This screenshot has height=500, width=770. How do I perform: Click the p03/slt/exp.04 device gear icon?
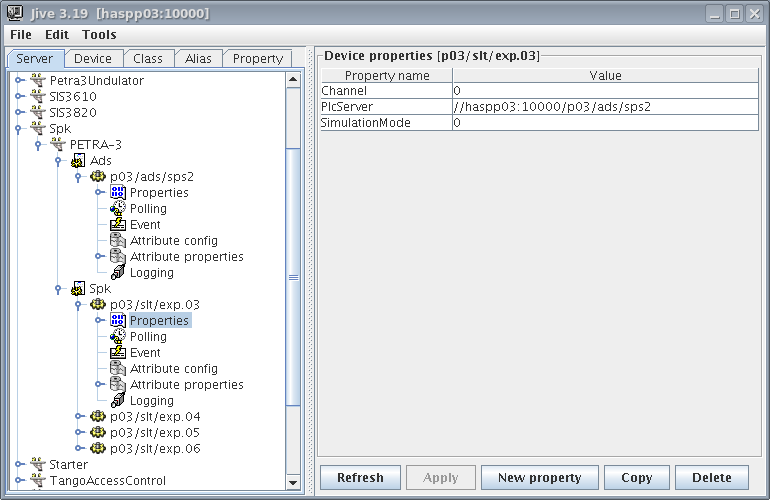(x=98, y=417)
